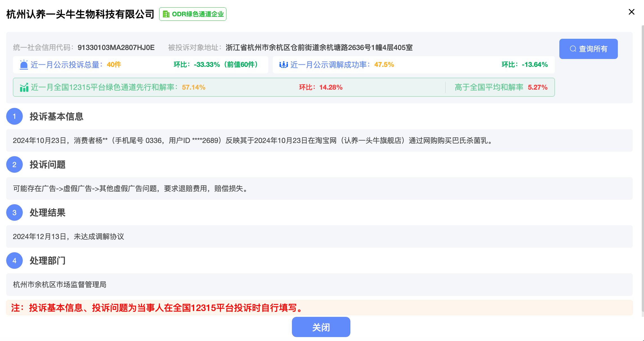Click the 环比 -13.64% value
644x341 pixels.
(524, 65)
